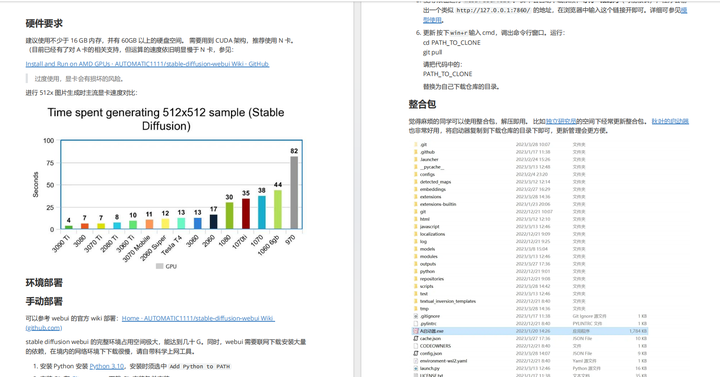Select the '.pylintrc' file name
This screenshot has width=720, height=377.
[428, 323]
